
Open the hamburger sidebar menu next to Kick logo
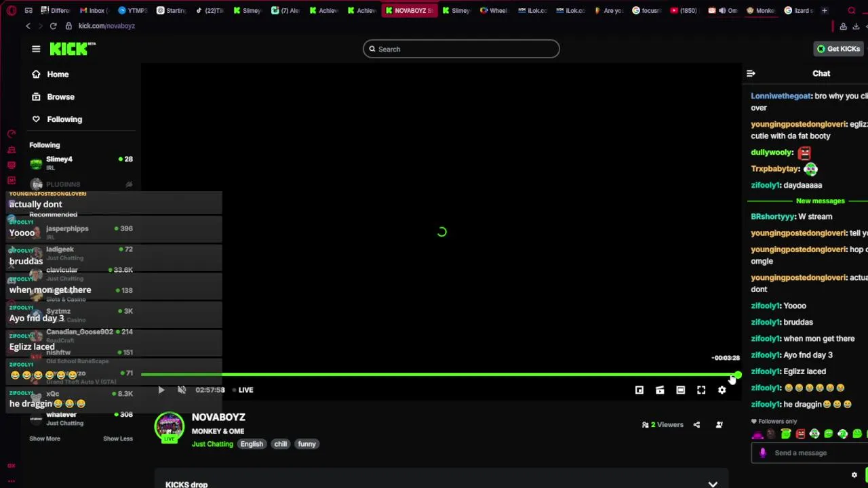click(36, 49)
